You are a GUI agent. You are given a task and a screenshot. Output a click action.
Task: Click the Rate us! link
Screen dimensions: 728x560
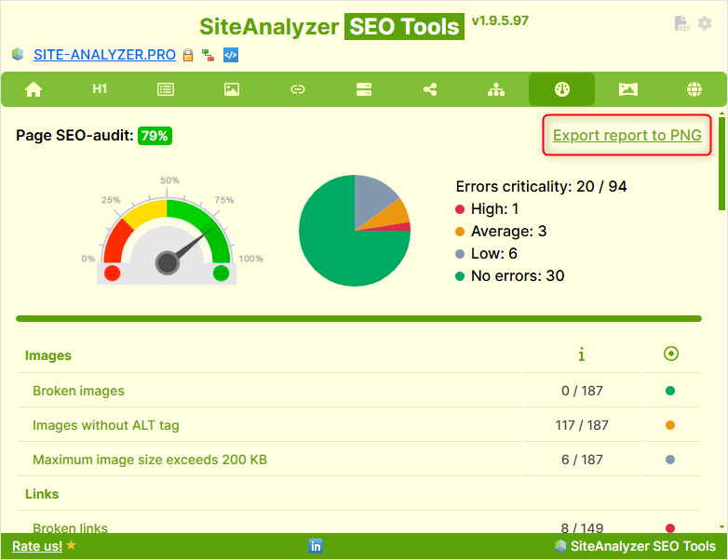point(37,546)
